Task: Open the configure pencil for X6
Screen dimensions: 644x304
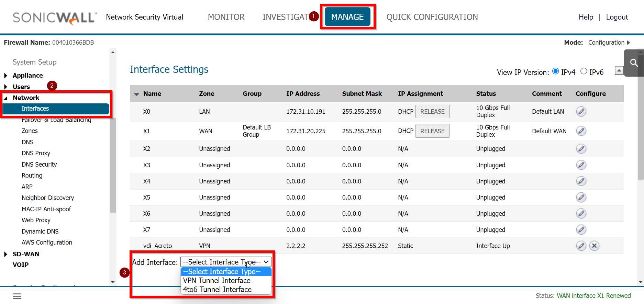Action: pyautogui.click(x=581, y=213)
